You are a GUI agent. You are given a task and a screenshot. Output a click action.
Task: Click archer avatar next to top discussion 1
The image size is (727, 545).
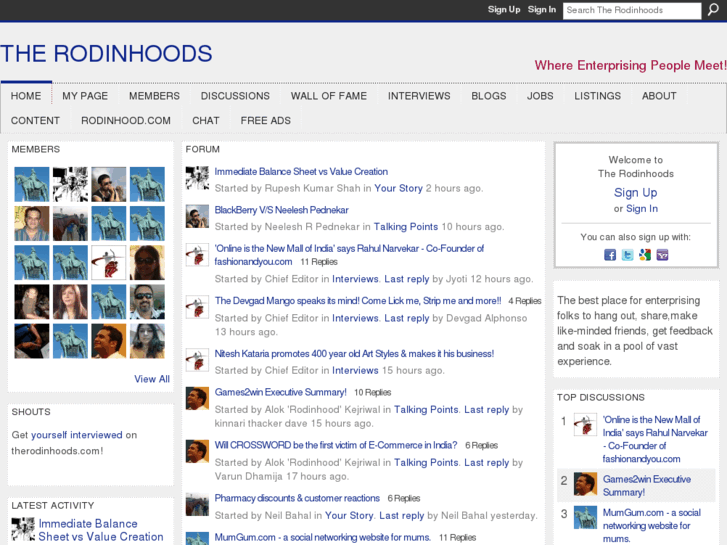click(585, 424)
